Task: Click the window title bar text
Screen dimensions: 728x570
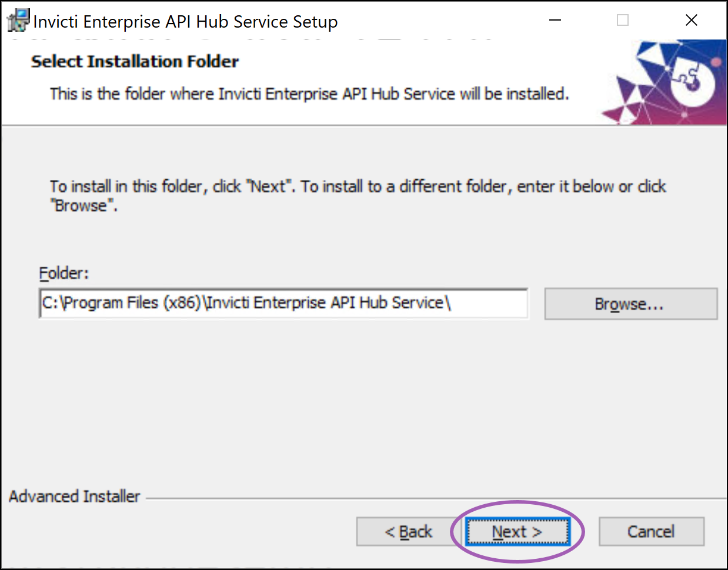Action: tap(186, 21)
